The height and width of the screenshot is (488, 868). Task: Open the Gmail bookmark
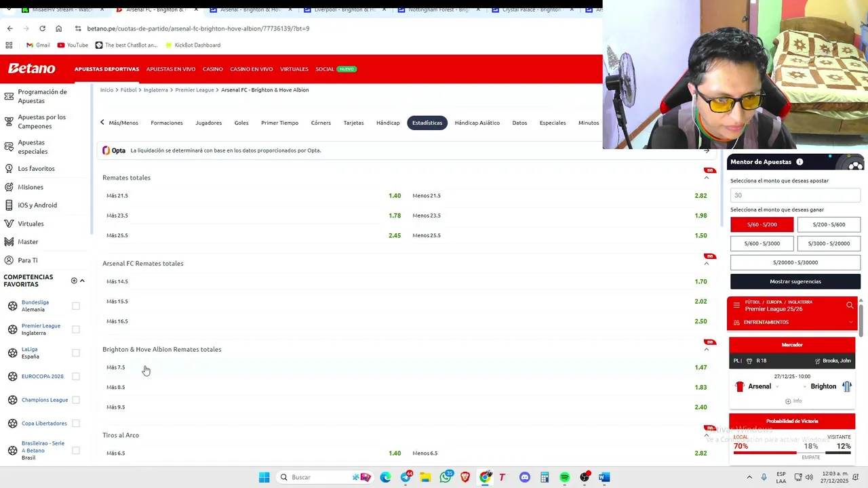[38, 45]
